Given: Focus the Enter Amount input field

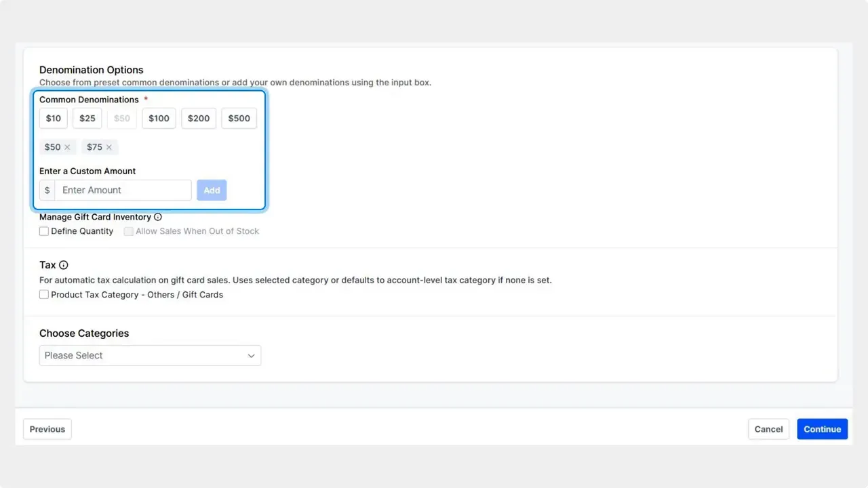Looking at the screenshot, I should (x=123, y=190).
